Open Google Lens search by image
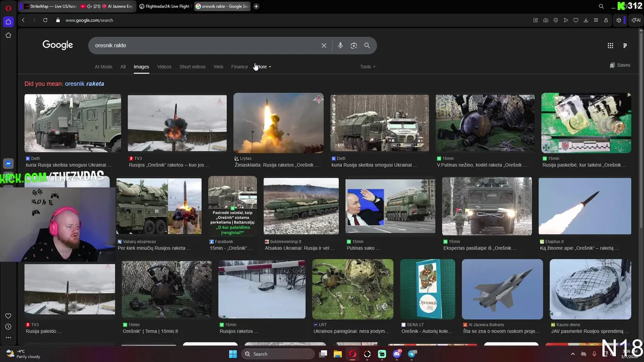This screenshot has height=362, width=644. (x=354, y=45)
